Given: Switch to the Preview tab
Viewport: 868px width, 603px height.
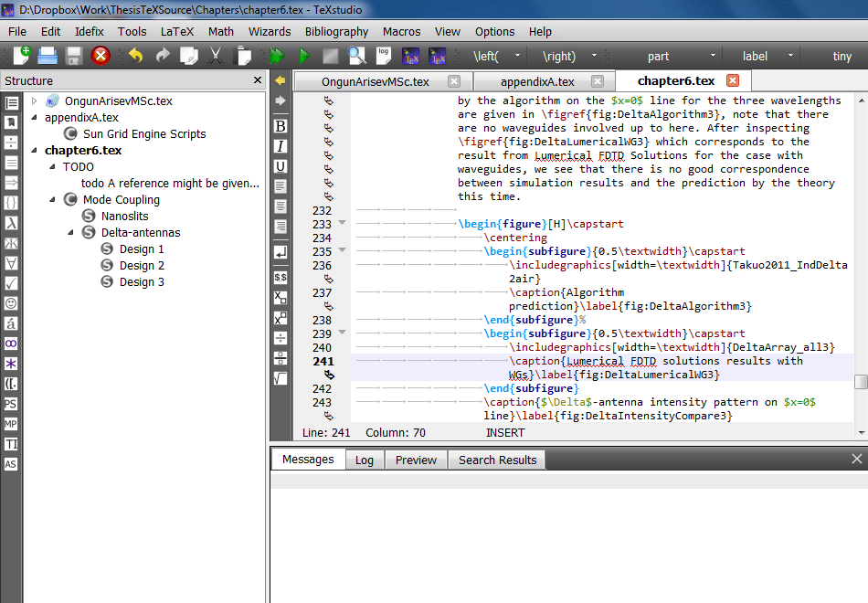Looking at the screenshot, I should point(416,460).
